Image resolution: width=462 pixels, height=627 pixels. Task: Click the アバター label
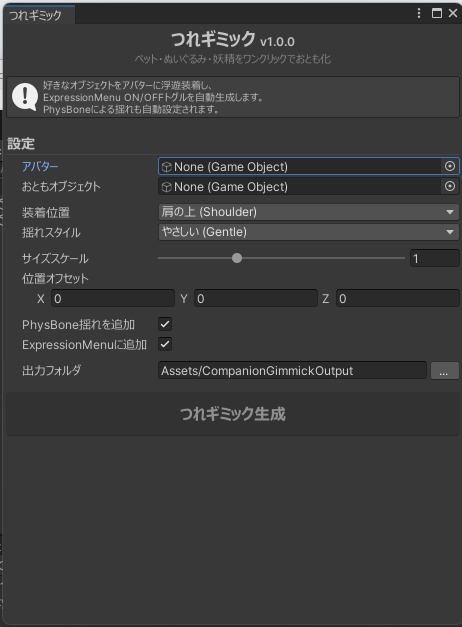coord(40,166)
